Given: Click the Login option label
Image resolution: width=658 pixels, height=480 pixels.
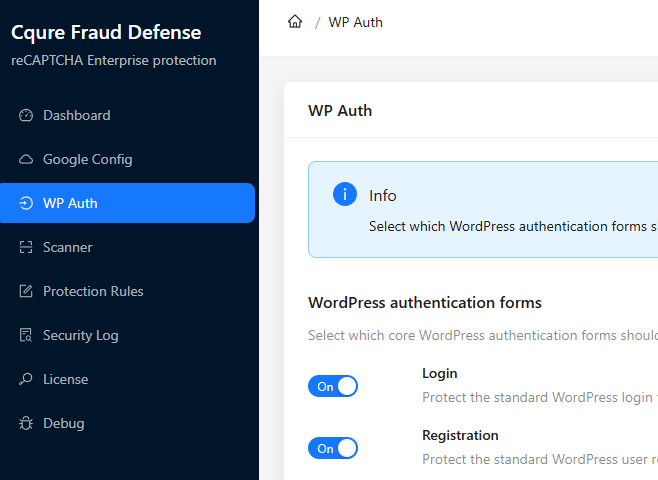Looking at the screenshot, I should [439, 373].
